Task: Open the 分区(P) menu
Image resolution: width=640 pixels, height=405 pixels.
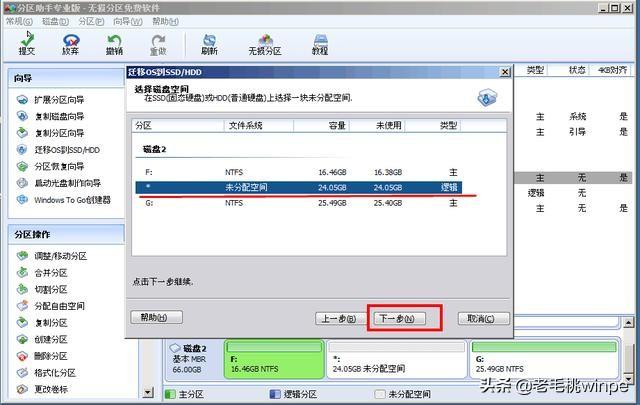Action: [91, 21]
